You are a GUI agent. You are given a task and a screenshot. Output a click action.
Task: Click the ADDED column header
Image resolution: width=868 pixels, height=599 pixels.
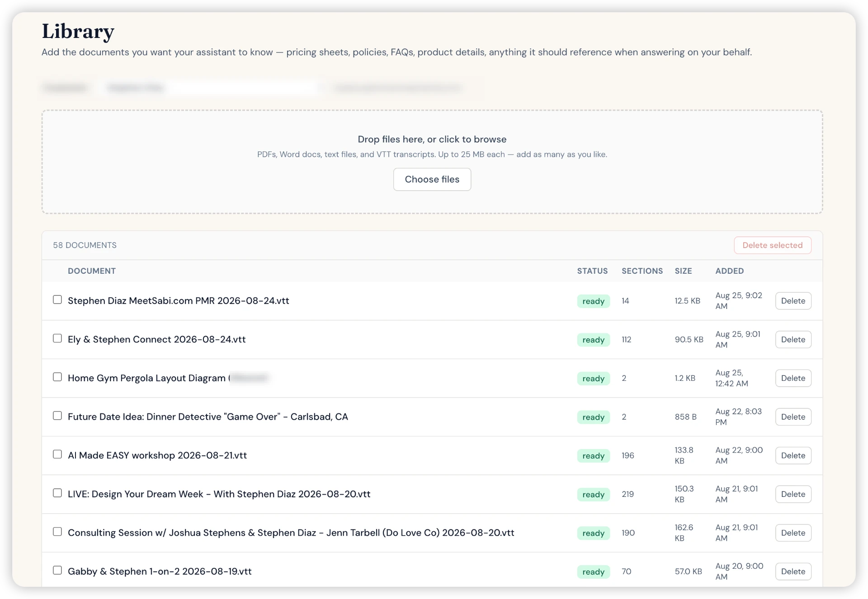pos(729,271)
